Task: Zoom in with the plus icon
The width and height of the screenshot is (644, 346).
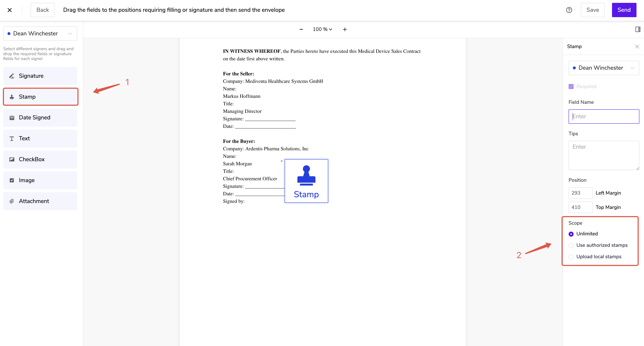Action: tap(345, 29)
